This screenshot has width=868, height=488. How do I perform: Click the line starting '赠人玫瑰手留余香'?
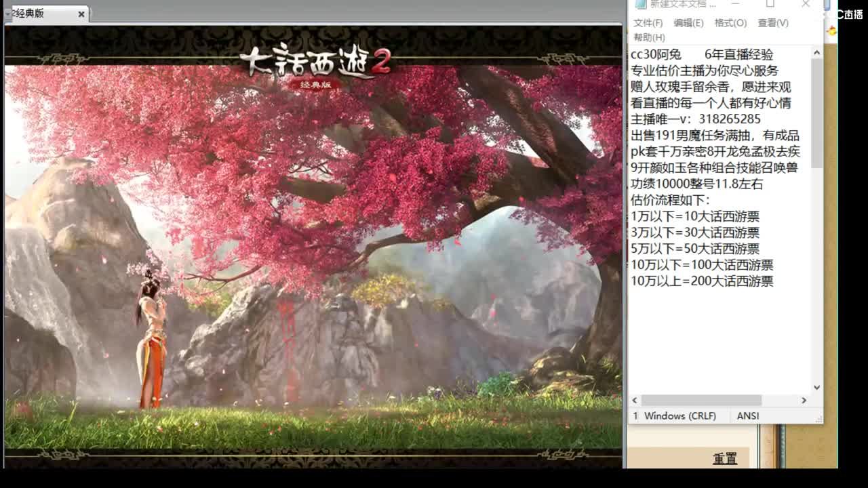coord(711,87)
